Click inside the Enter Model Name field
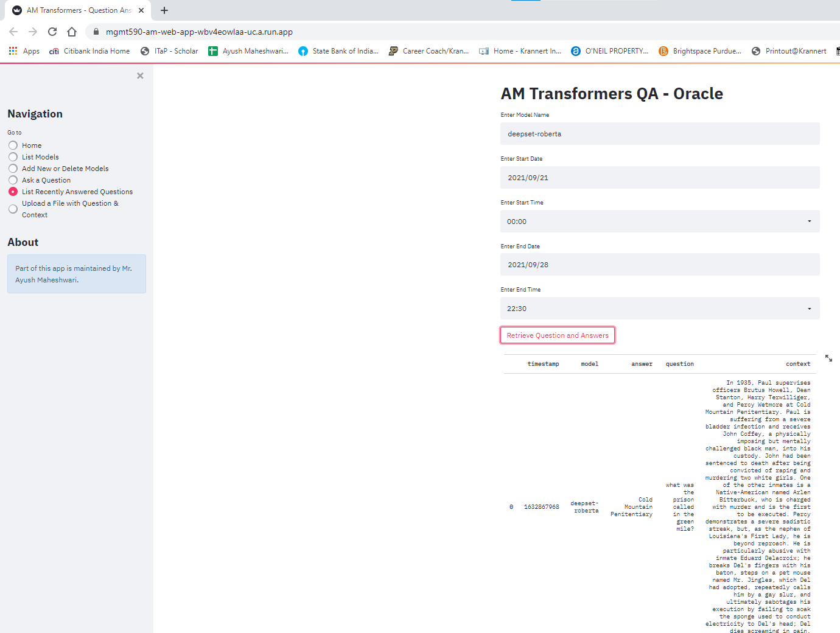 [660, 133]
